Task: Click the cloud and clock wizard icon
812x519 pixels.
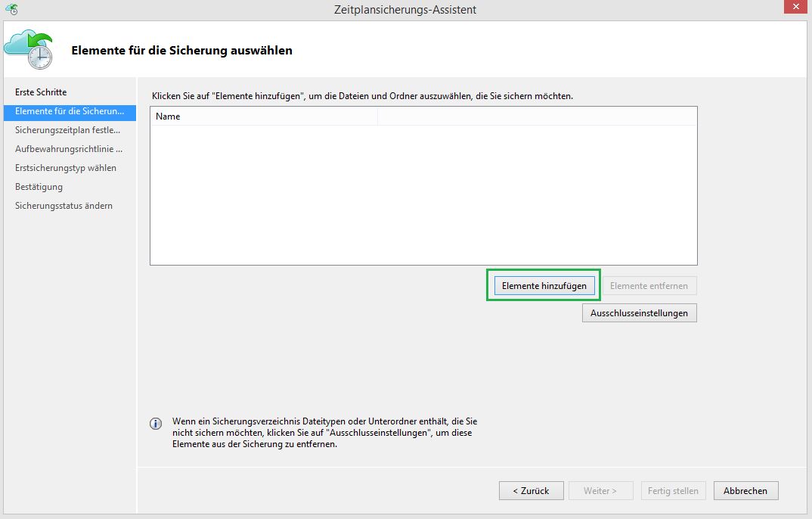Action: pyautogui.click(x=29, y=50)
